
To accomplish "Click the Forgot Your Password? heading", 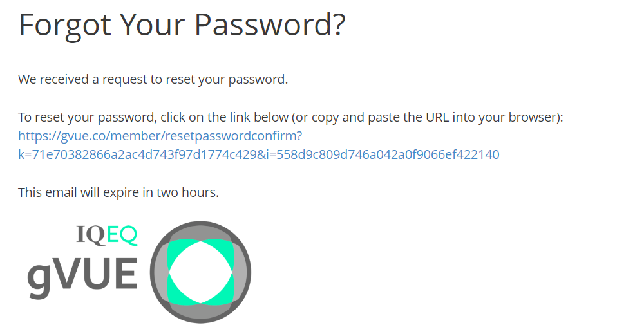I will click(182, 26).
